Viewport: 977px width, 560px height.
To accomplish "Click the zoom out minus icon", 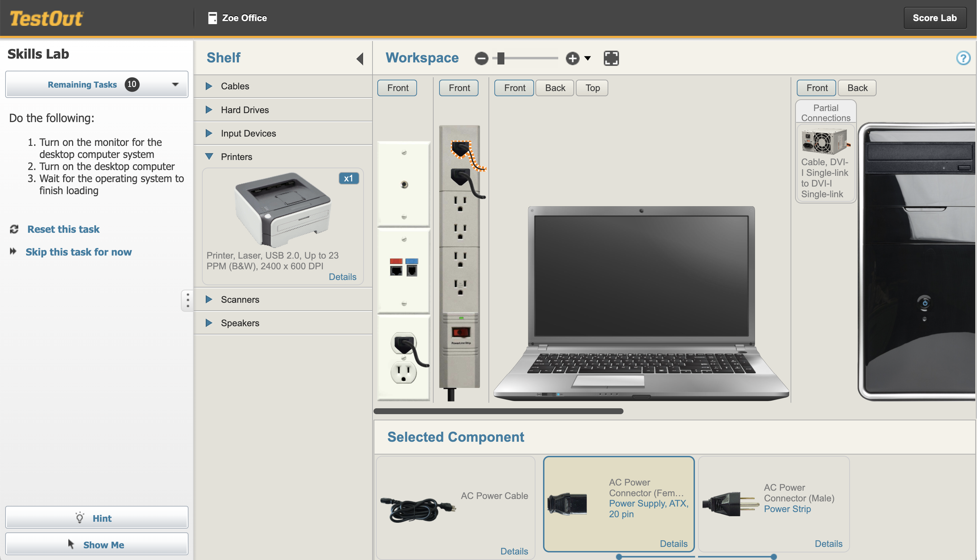I will point(481,59).
